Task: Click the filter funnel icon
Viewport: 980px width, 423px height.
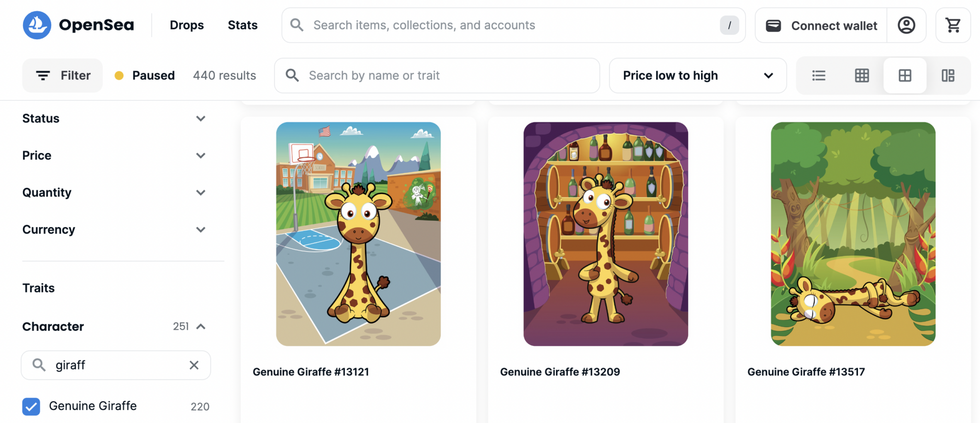Action: pos(43,75)
